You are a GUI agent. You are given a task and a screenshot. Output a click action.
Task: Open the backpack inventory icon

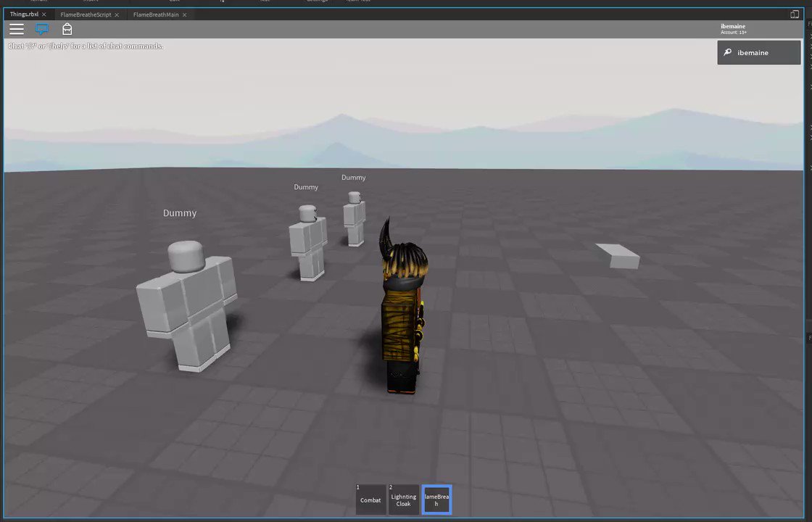point(67,29)
